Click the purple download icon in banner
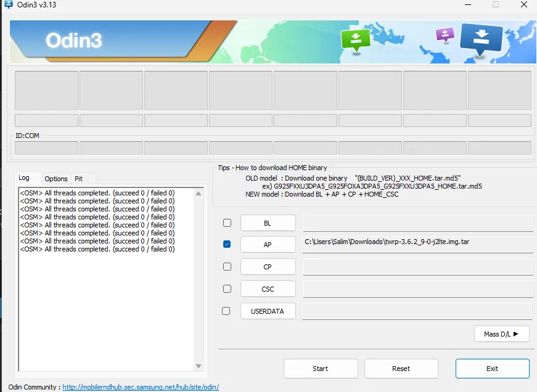The height and width of the screenshot is (392, 537). 445,35
